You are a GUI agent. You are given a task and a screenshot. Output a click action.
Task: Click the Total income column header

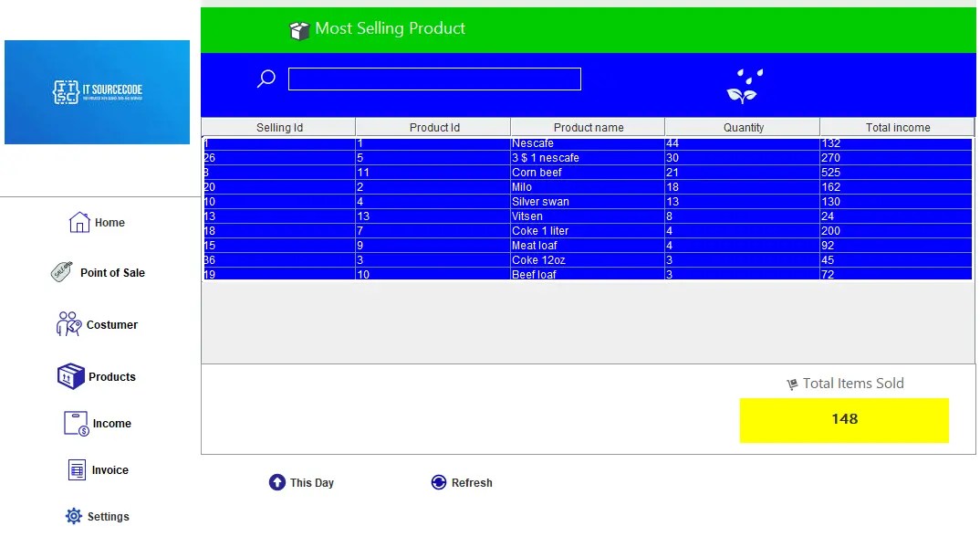pyautogui.click(x=896, y=127)
